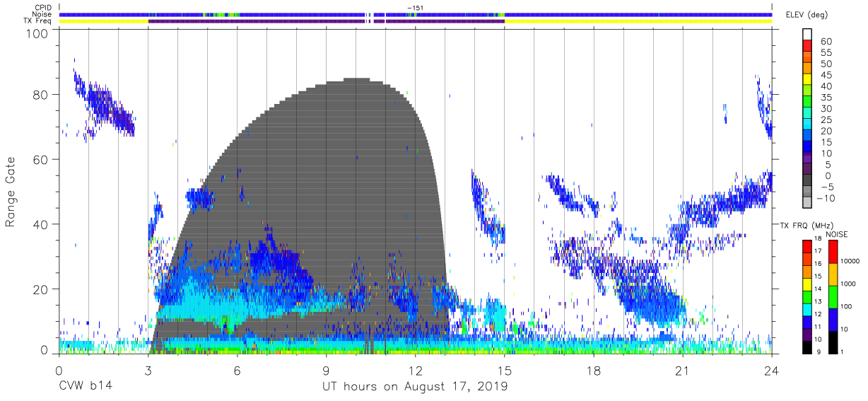Click the purple section of the TX Freq strip
This screenshot has height=401, width=868.
pyautogui.click(x=326, y=21)
